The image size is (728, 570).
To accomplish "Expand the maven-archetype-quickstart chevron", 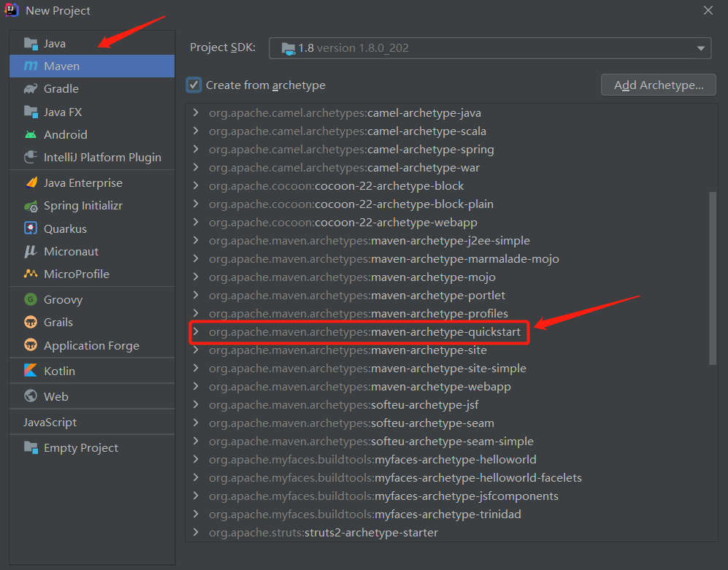I will (x=196, y=331).
